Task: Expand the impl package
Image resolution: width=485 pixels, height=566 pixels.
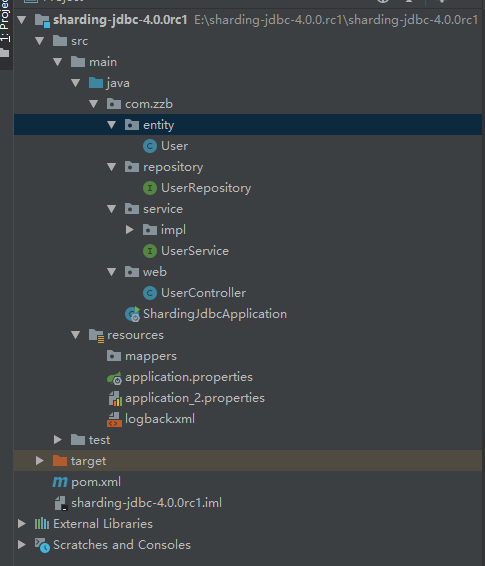Action: (130, 230)
